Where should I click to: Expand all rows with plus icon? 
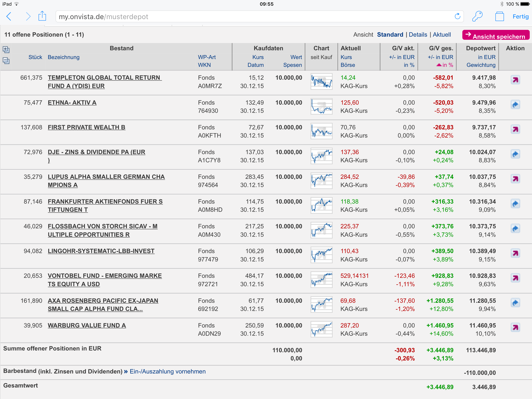pos(6,49)
